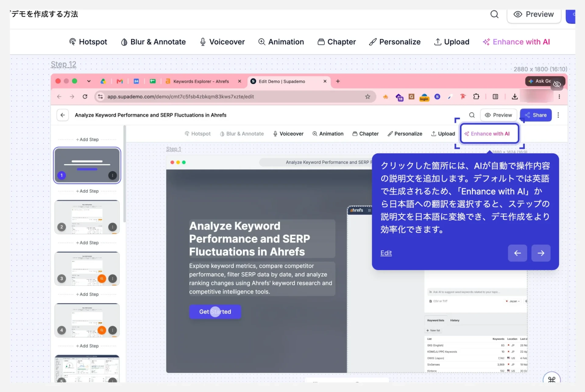Viewport: 585px width, 392px height.
Task: Open Animation in outer toolbar
Action: (x=281, y=42)
